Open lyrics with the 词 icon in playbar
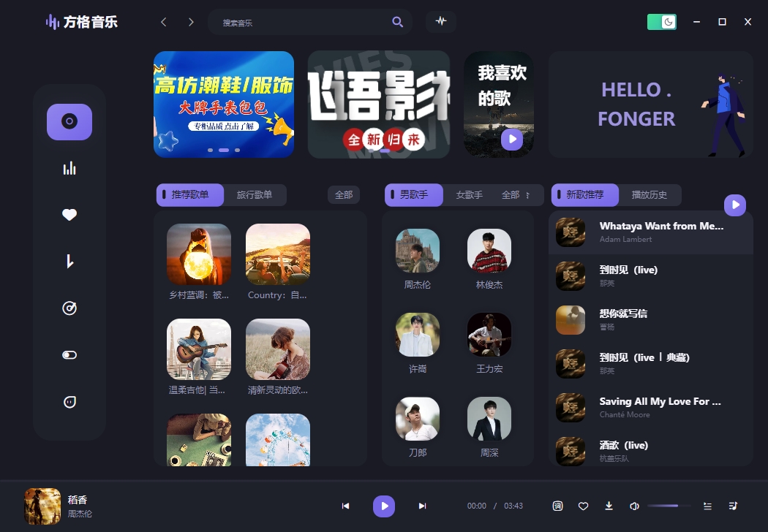This screenshot has height=532, width=768. [557, 505]
